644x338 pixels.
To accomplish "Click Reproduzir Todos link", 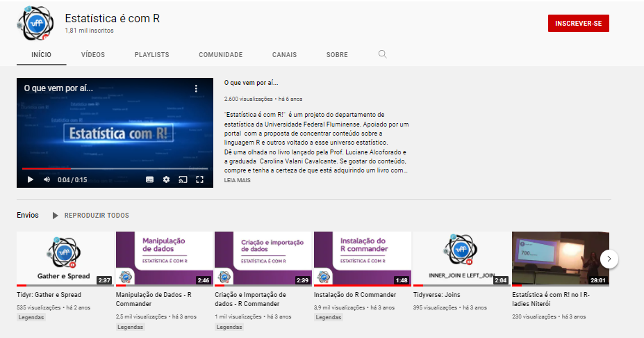I will pyautogui.click(x=97, y=216).
